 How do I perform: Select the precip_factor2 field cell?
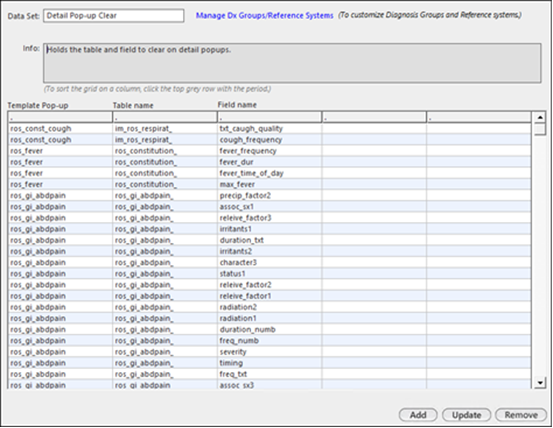269,196
